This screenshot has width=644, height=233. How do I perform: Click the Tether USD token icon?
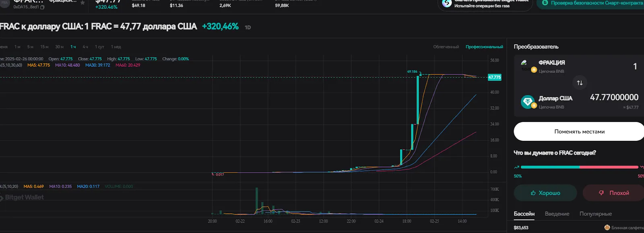coord(527,101)
